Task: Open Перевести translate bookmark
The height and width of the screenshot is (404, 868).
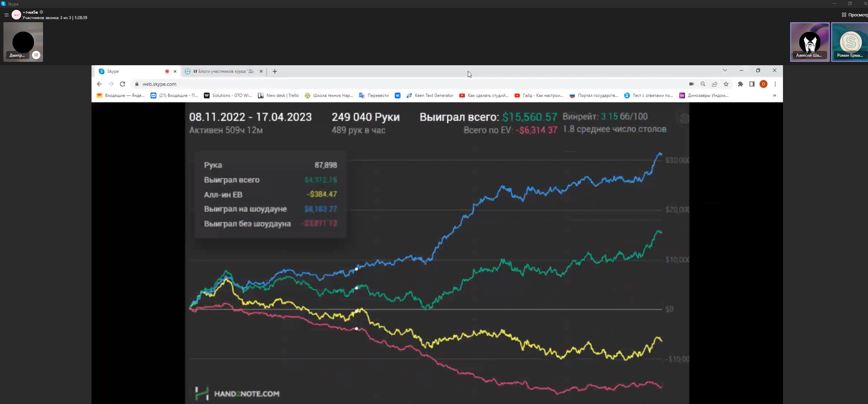Action: point(374,96)
